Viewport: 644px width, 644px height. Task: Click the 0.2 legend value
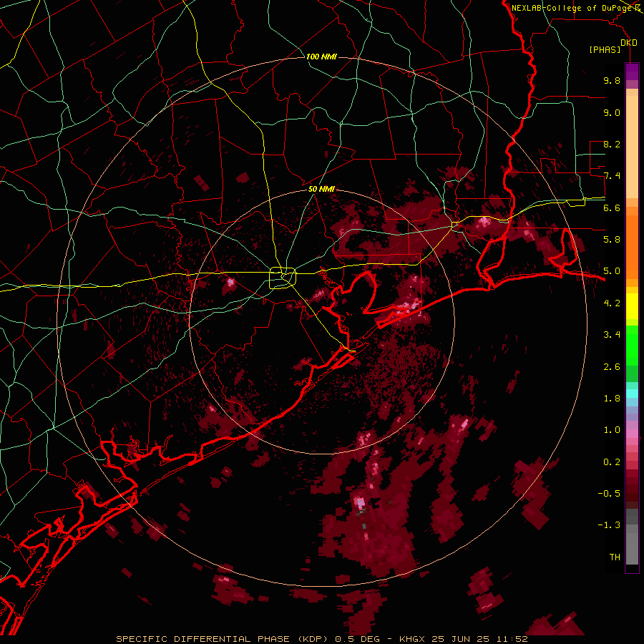click(612, 462)
